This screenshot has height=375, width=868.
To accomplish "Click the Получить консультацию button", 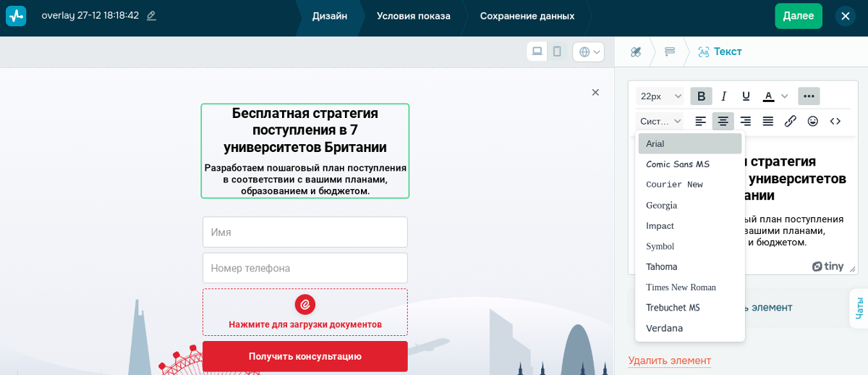I will (x=305, y=356).
